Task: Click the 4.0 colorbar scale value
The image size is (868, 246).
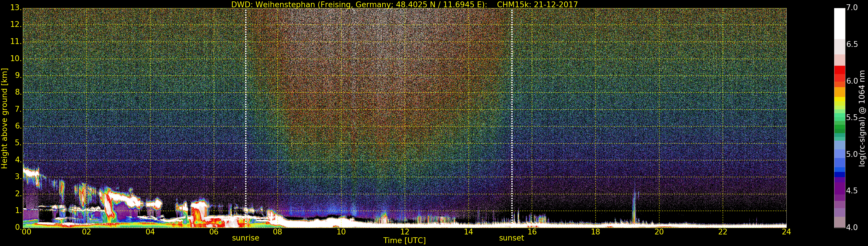Action: click(852, 227)
